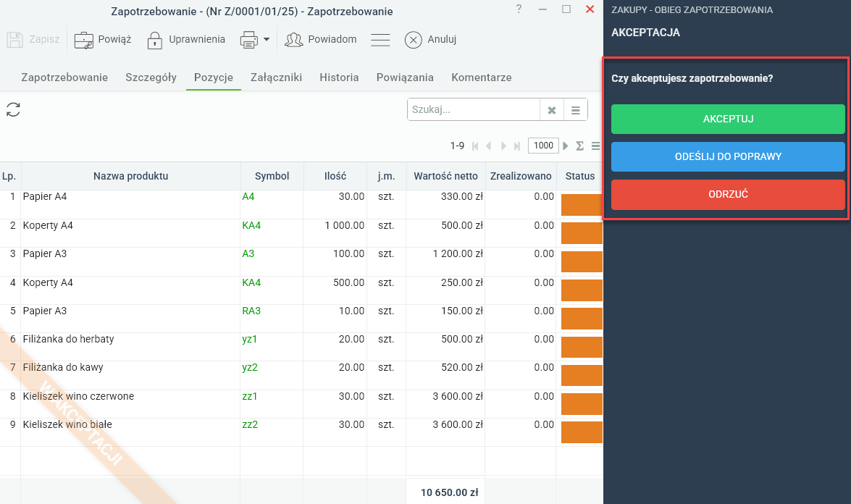Click orange status of Filiżanka do herbaty
Viewport: 851px width, 504px height.
pos(582,347)
